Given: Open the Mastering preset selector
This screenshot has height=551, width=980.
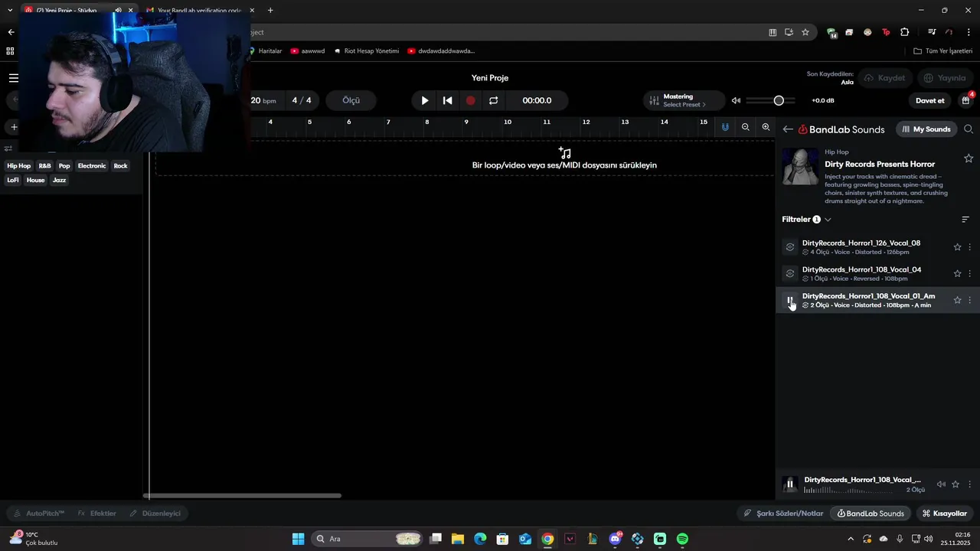Looking at the screenshot, I should pyautogui.click(x=684, y=100).
